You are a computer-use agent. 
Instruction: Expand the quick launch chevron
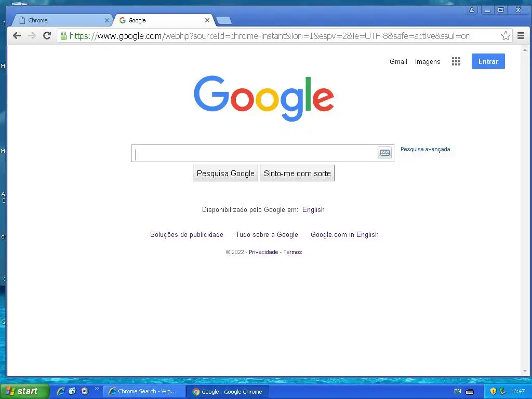(97, 389)
